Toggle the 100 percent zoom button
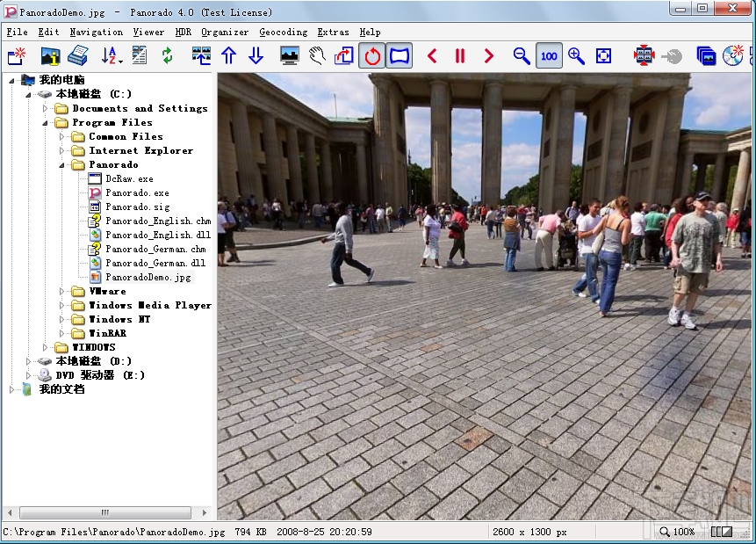 click(x=549, y=56)
